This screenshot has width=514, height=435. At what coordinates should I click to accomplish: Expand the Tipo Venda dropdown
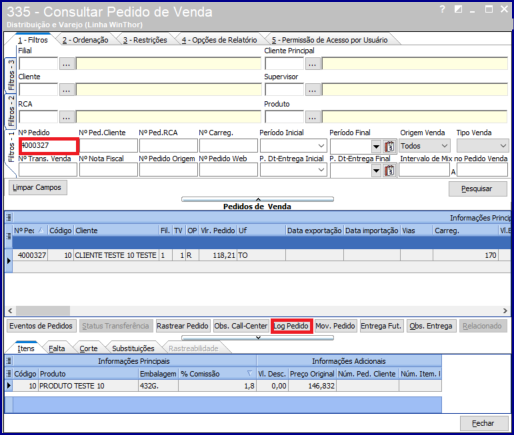point(503,146)
